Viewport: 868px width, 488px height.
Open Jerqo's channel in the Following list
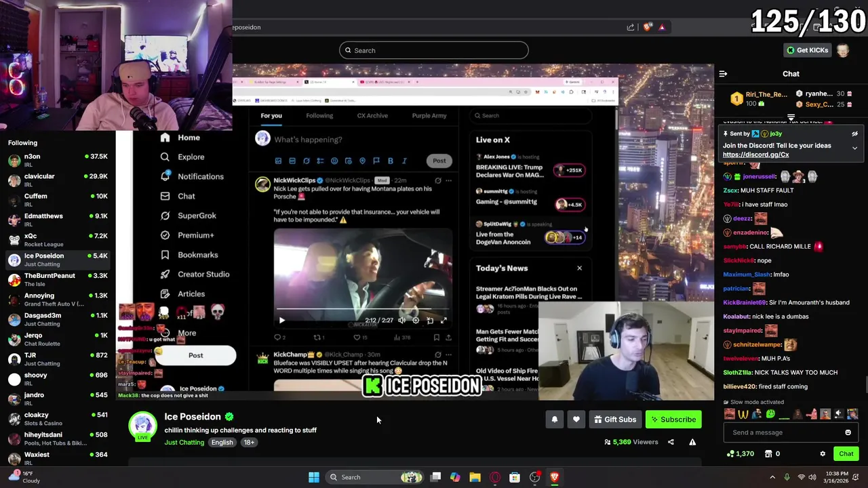click(58, 340)
